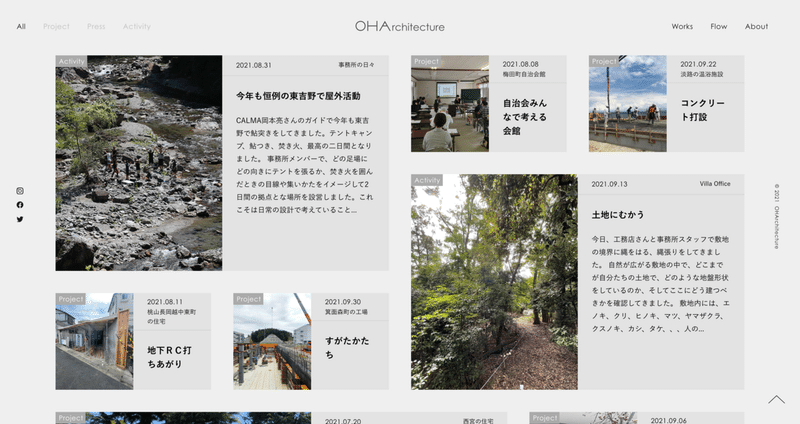The width and height of the screenshot is (800, 424).
Task: Click the 淡路の温浴施設 project label
Action: tap(702, 74)
